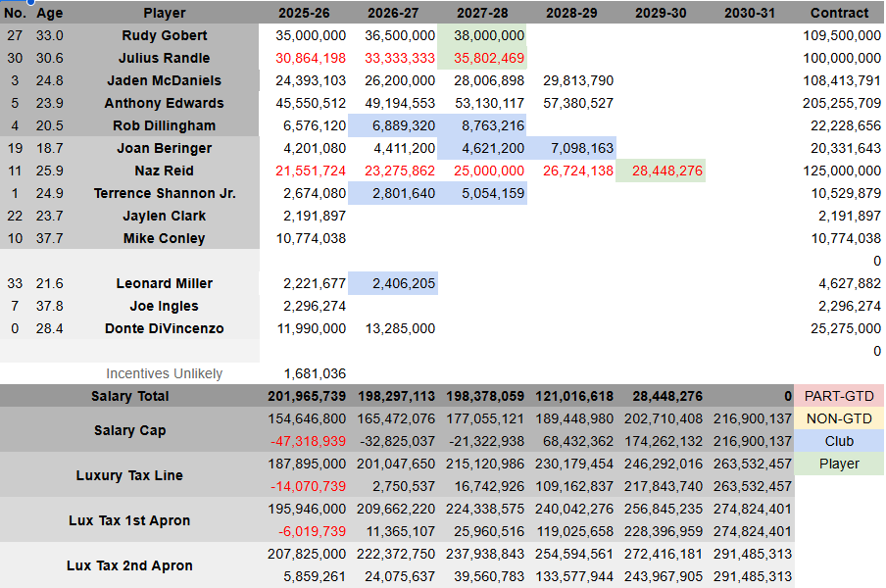Select Rob Dillingham's name cell
This screenshot has width=886, height=588.
(x=165, y=125)
